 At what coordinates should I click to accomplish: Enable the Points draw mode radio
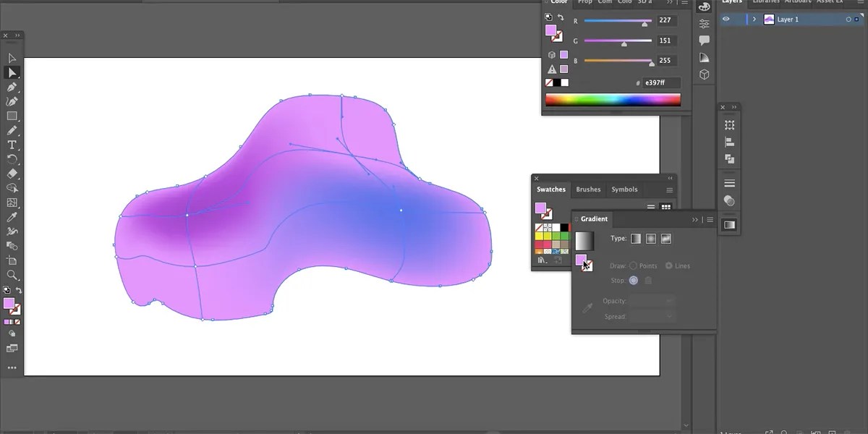pyautogui.click(x=633, y=265)
